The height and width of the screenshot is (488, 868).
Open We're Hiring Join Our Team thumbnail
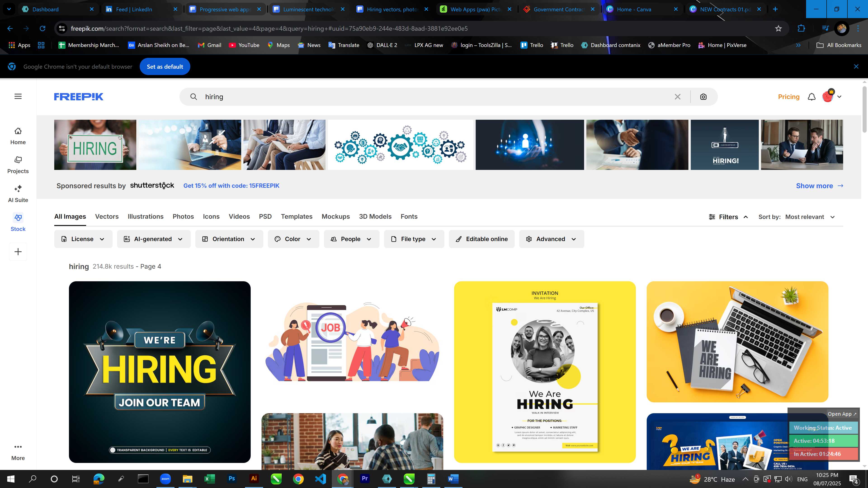160,372
